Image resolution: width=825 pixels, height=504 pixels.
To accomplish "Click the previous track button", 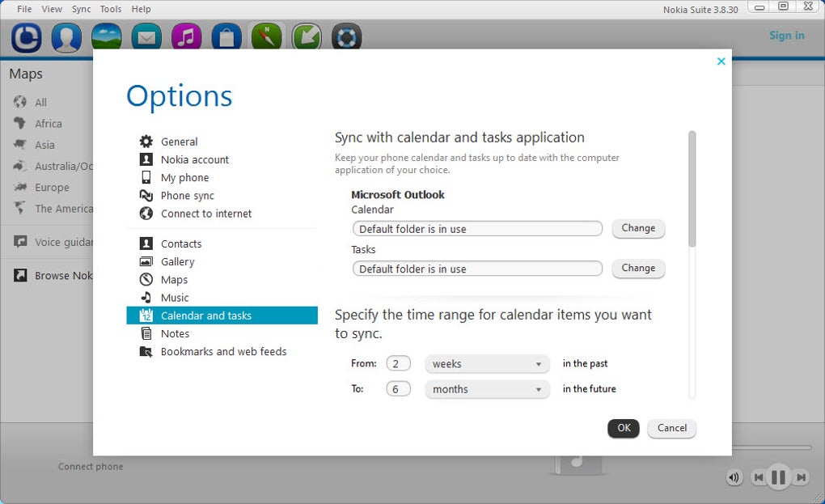I will point(758,477).
